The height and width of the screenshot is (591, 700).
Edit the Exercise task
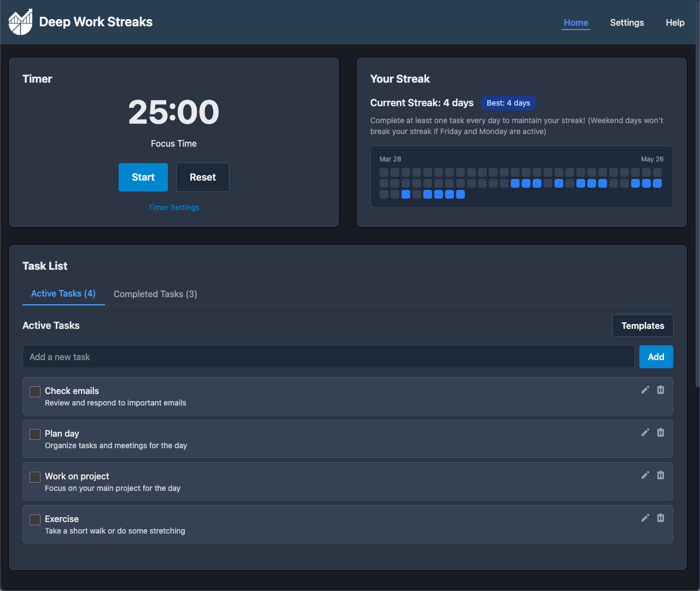(645, 518)
